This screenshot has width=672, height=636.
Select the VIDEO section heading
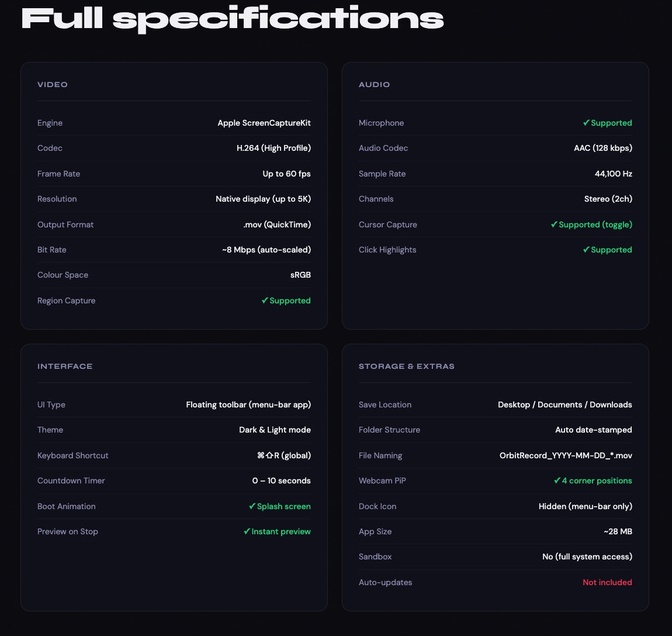[52, 85]
